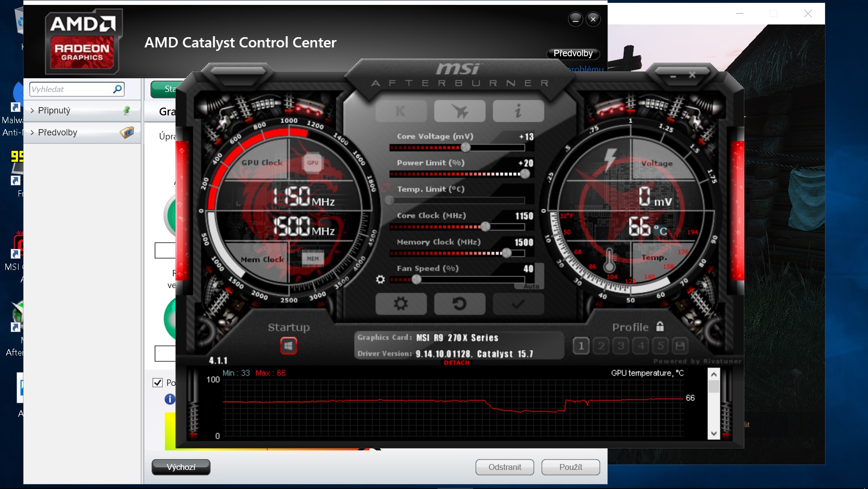Image resolution: width=868 pixels, height=489 pixels.
Task: Click the GPU temperature graph label
Action: (647, 373)
